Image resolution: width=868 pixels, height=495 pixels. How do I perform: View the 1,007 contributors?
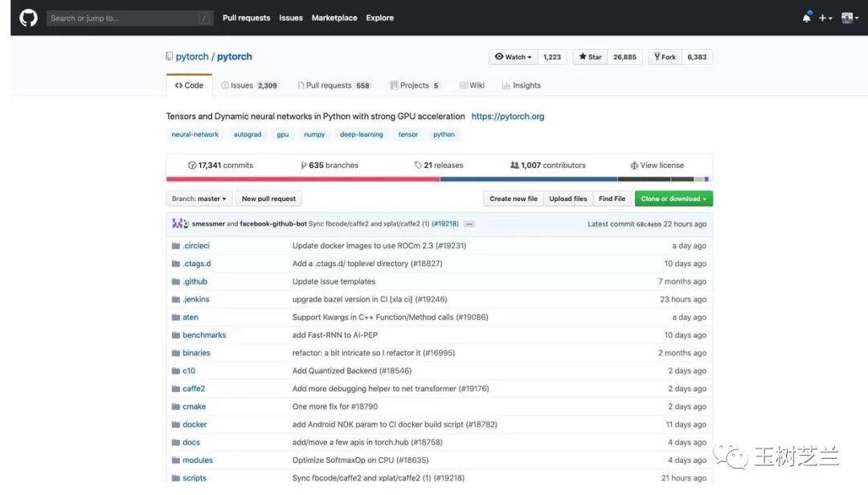click(547, 165)
